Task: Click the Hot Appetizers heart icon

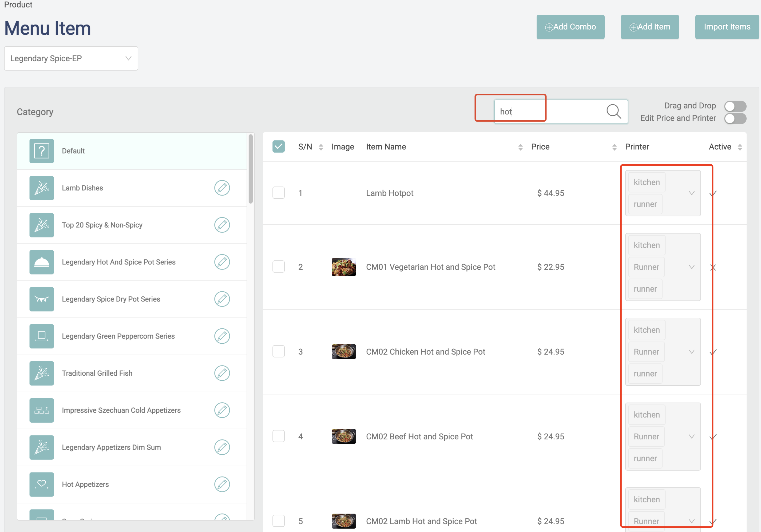Action: tap(41, 484)
